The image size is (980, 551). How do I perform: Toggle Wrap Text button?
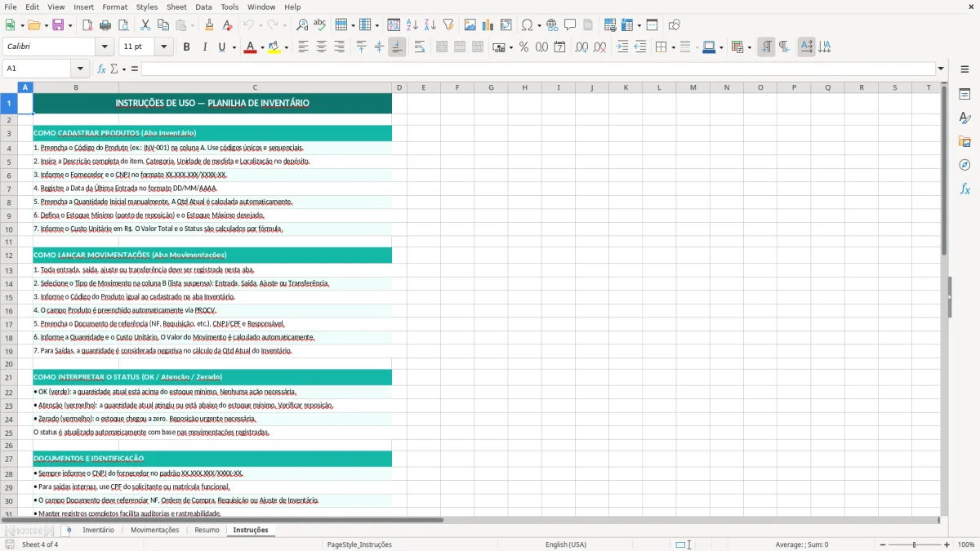[420, 47]
